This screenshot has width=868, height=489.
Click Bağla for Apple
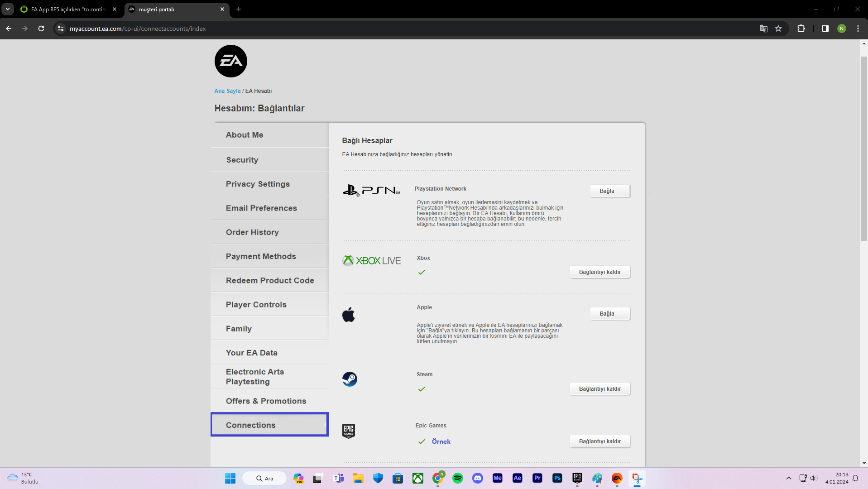610,314
